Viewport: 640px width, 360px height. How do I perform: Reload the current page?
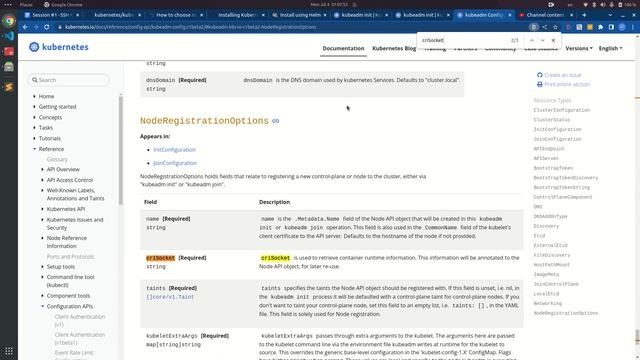point(47,27)
